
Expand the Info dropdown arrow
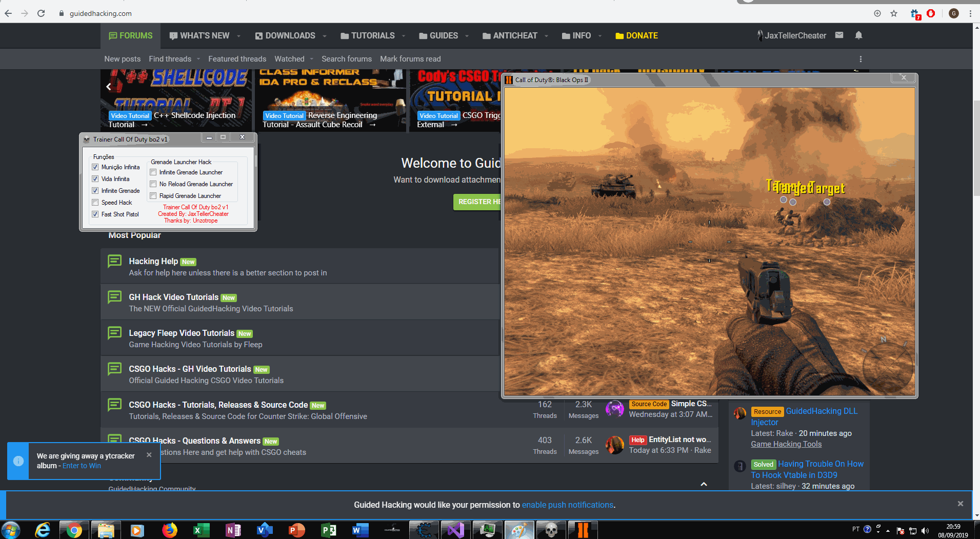(x=600, y=36)
